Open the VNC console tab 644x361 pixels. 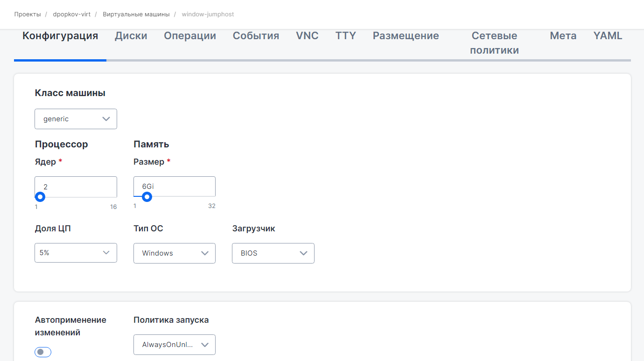(307, 36)
